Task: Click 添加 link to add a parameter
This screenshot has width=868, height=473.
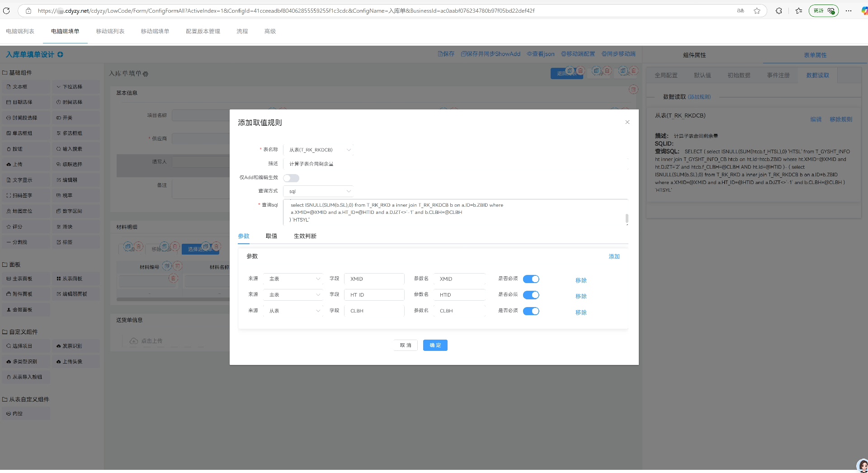Action: pos(614,256)
